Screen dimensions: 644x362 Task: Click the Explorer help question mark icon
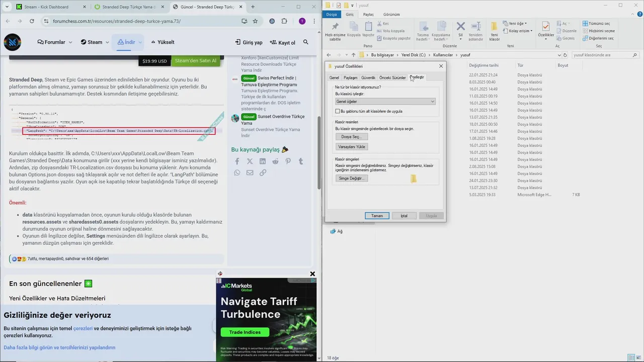click(x=639, y=15)
